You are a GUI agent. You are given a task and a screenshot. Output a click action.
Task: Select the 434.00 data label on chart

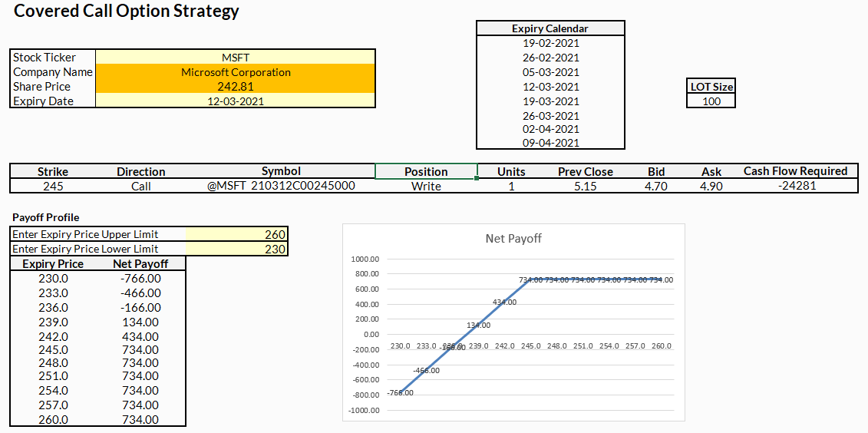[504, 302]
